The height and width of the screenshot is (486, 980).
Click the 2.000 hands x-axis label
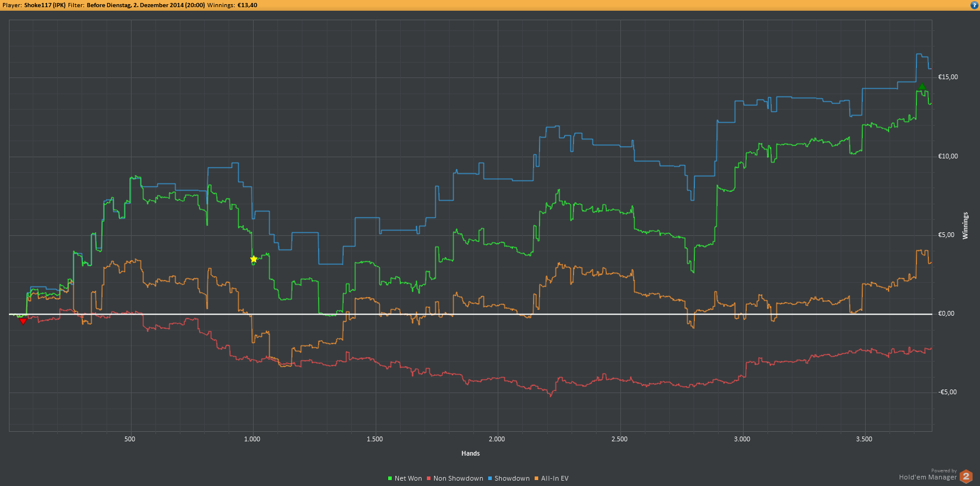pyautogui.click(x=497, y=439)
